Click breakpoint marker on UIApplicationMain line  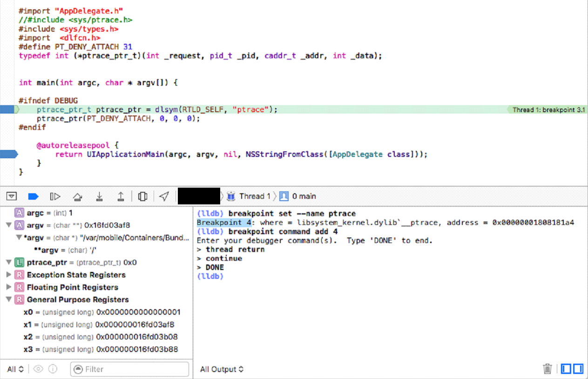point(8,154)
